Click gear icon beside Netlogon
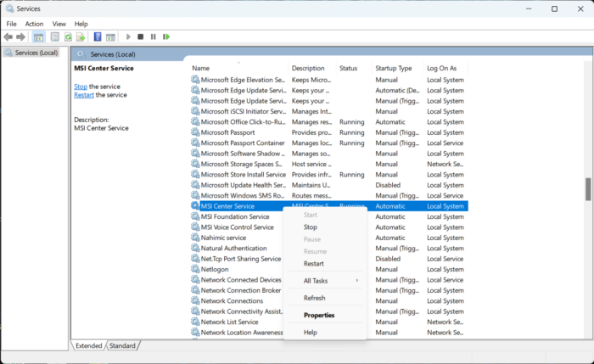The width and height of the screenshot is (594, 364). (195, 269)
